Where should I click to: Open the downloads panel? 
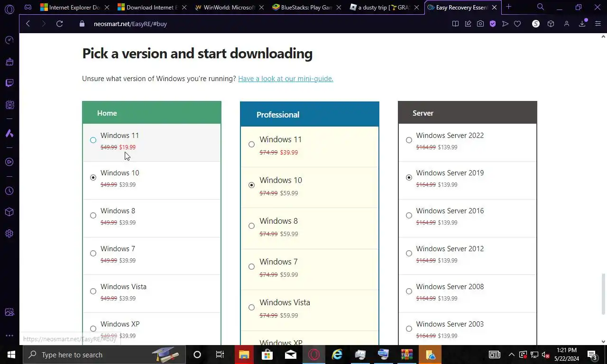582,24
